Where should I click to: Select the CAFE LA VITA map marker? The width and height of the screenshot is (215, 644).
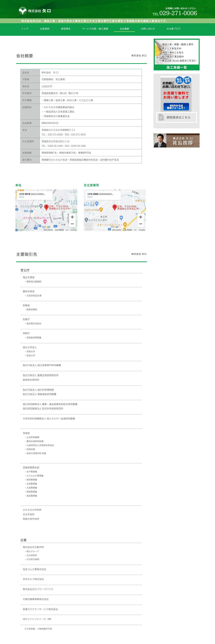[101, 210]
